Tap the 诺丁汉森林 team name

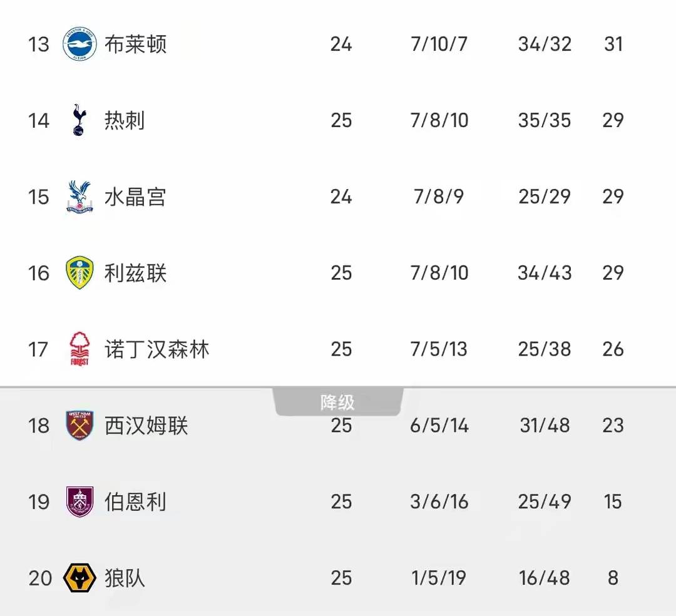tap(156, 349)
